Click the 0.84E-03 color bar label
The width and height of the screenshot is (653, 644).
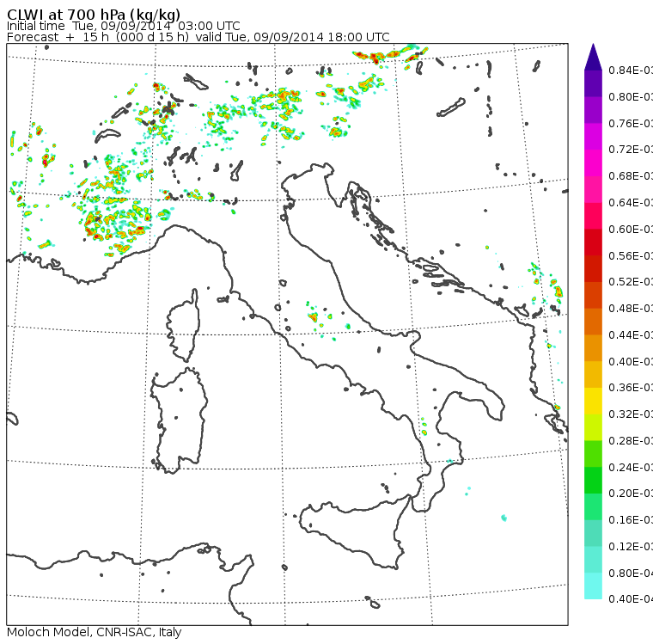point(631,70)
